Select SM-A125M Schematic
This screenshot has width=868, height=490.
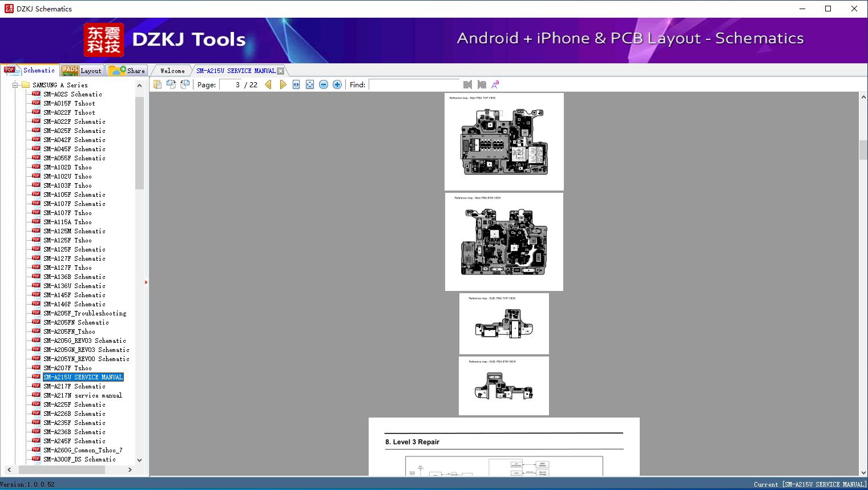[74, 231]
